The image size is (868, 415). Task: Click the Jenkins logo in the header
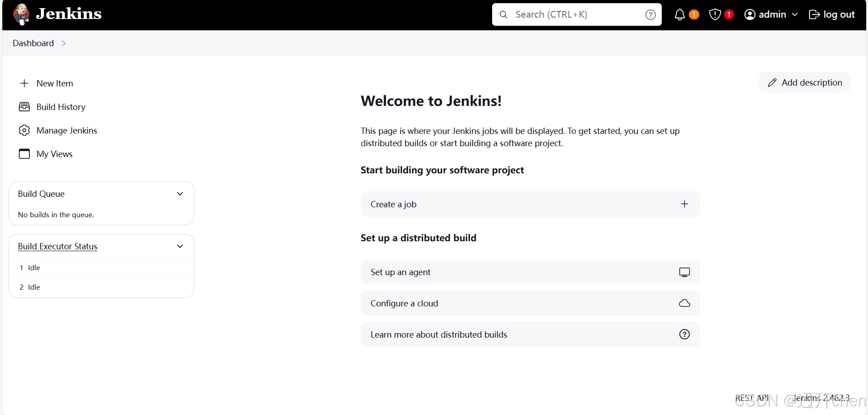pyautogui.click(x=21, y=14)
